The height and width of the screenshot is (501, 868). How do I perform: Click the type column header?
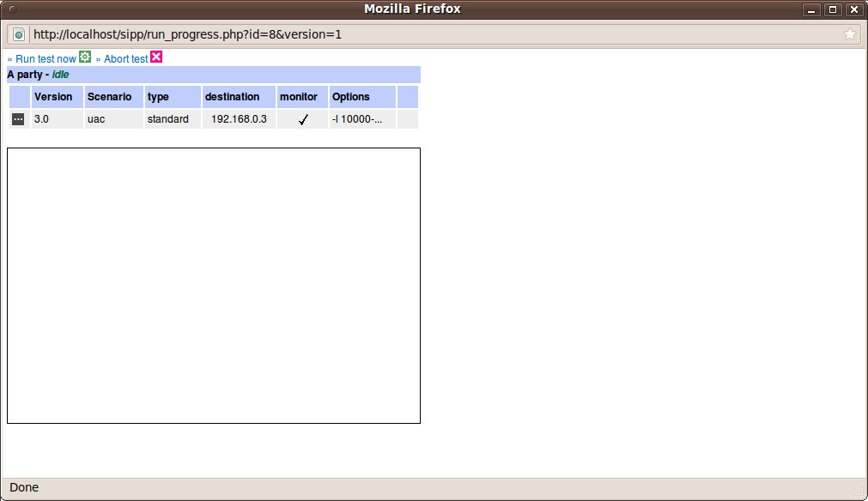pos(173,97)
